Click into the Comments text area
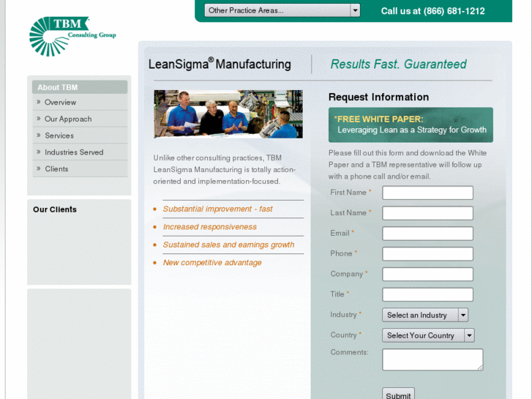Screen dimensions: 532x399 point(432,359)
